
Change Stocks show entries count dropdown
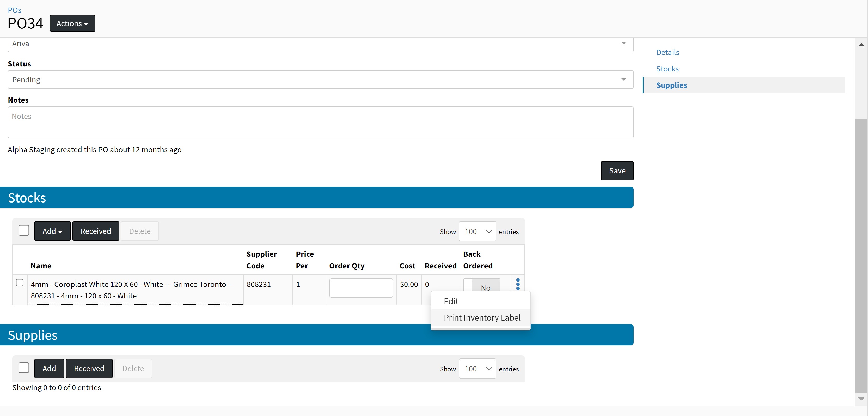477,231
